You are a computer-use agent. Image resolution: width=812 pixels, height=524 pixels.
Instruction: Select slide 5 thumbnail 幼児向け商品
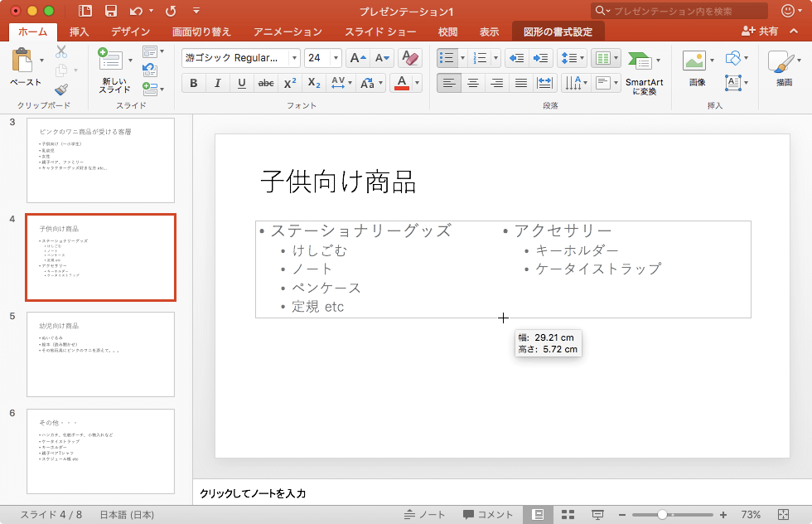100,354
